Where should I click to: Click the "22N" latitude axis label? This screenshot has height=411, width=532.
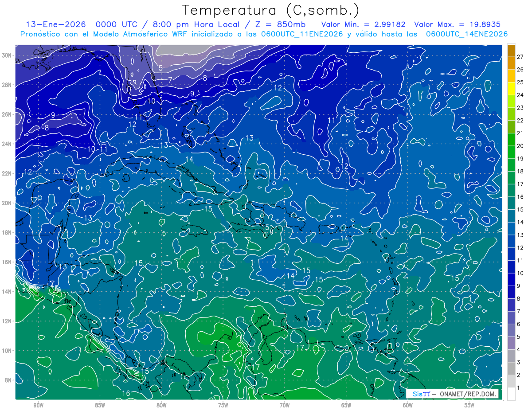pos(7,173)
